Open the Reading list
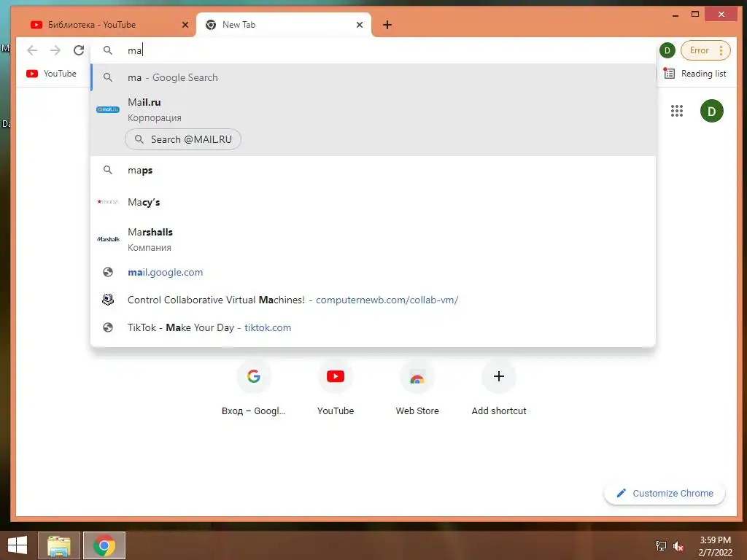747x560 pixels. coord(695,74)
